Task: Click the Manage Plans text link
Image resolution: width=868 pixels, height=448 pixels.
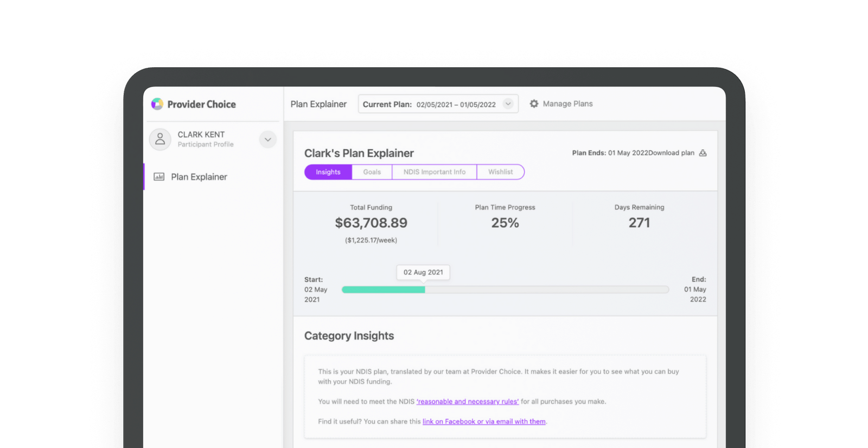Action: point(567,104)
